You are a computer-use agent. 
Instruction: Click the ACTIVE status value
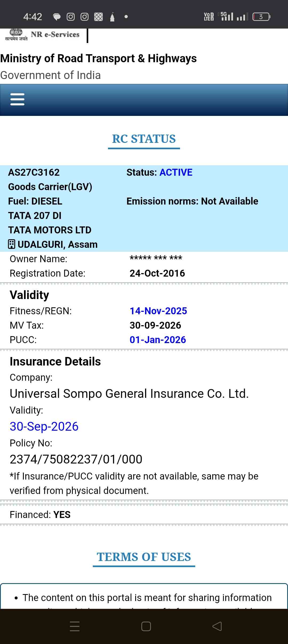[176, 172]
